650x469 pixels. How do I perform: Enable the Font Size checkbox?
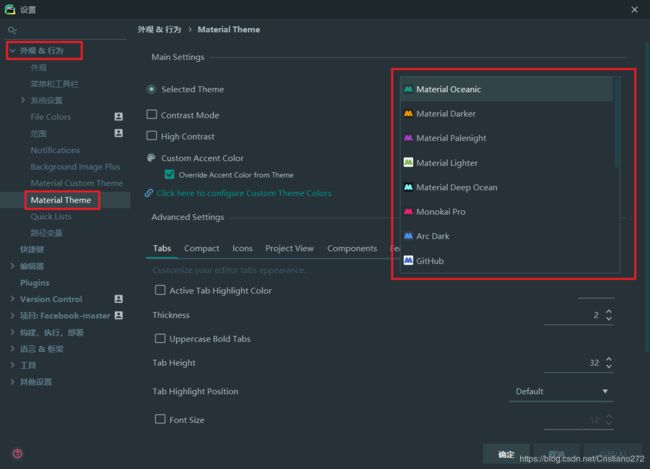[160, 419]
